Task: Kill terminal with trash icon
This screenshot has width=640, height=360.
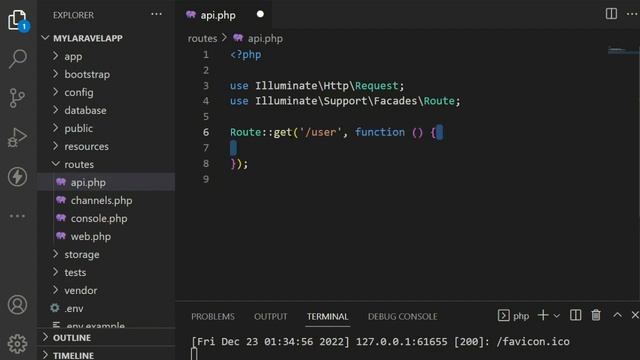Action: tap(596, 315)
